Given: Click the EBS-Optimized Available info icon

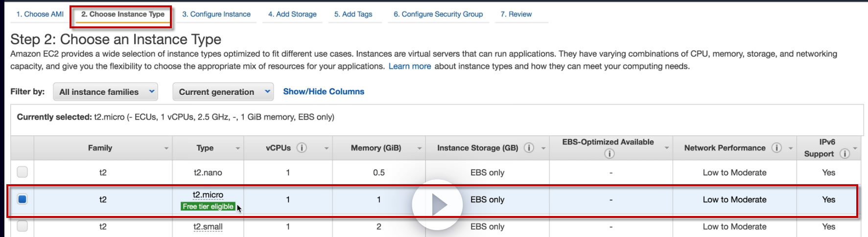Looking at the screenshot, I should (x=609, y=154).
